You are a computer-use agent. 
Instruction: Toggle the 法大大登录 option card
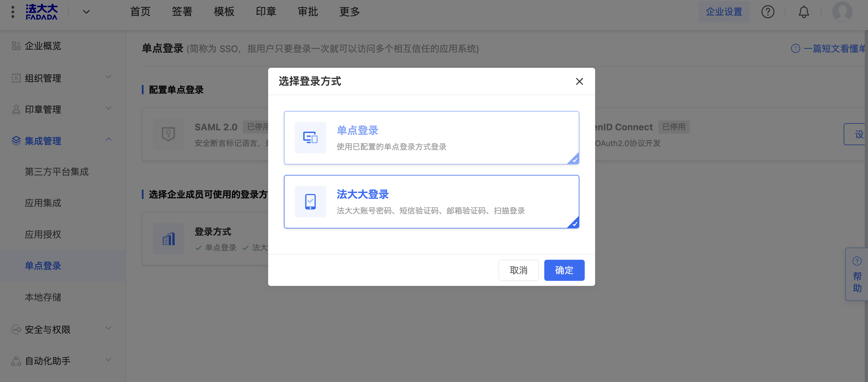coord(431,202)
